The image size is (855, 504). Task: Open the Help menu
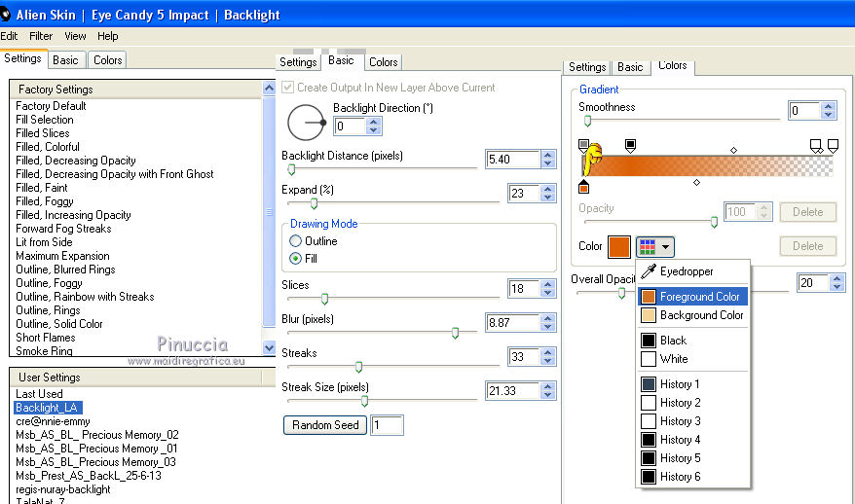tap(108, 36)
